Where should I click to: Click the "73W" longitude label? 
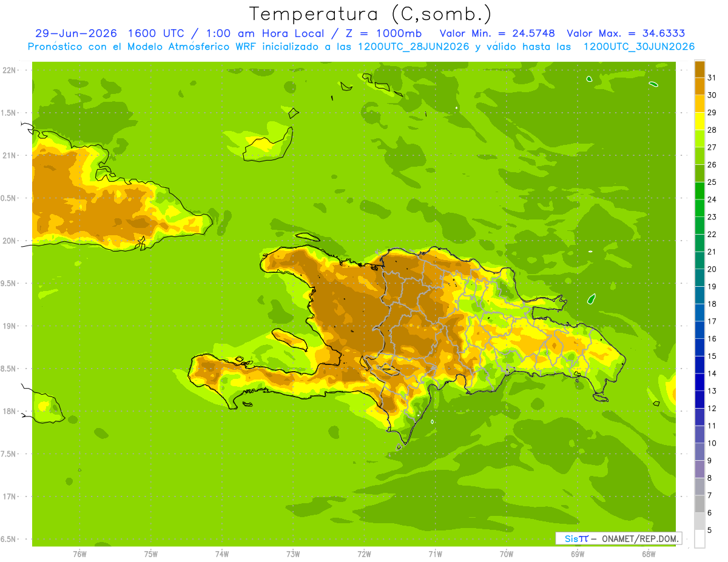tap(293, 554)
